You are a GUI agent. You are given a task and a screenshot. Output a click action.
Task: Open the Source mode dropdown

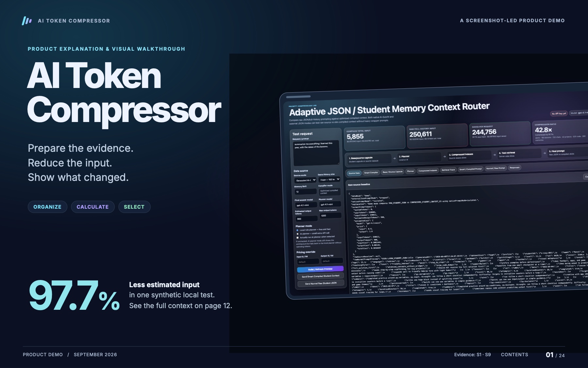(305, 180)
